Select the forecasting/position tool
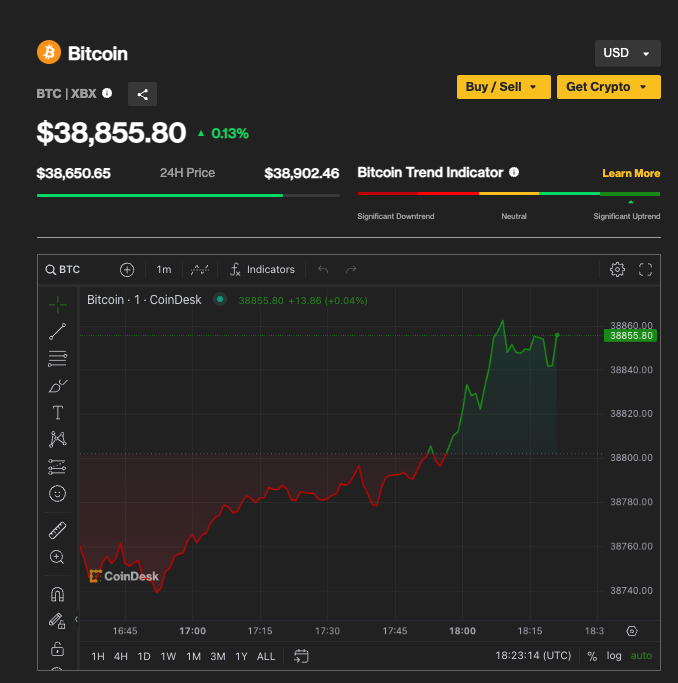This screenshot has height=683, width=678. (57, 467)
